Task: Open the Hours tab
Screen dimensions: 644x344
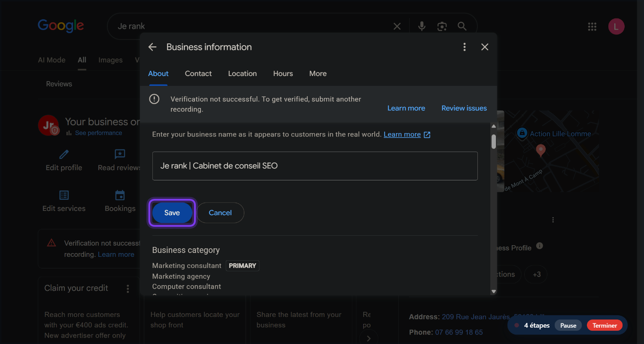Action: [x=283, y=73]
